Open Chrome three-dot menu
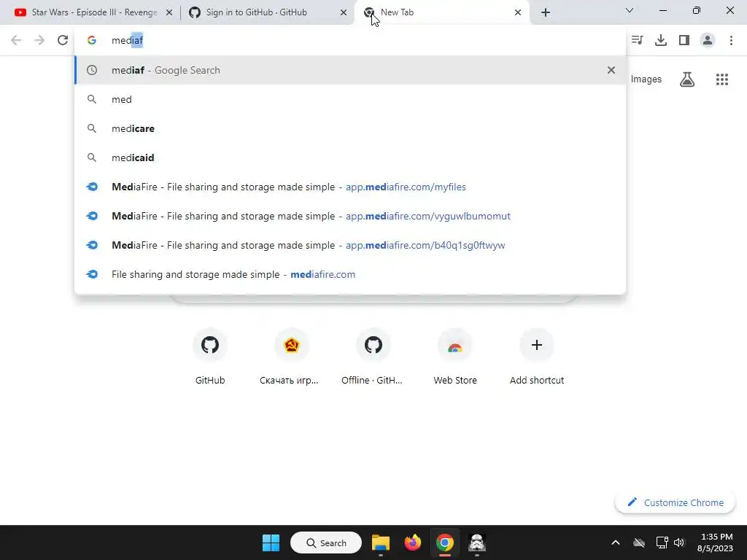 pos(731,40)
